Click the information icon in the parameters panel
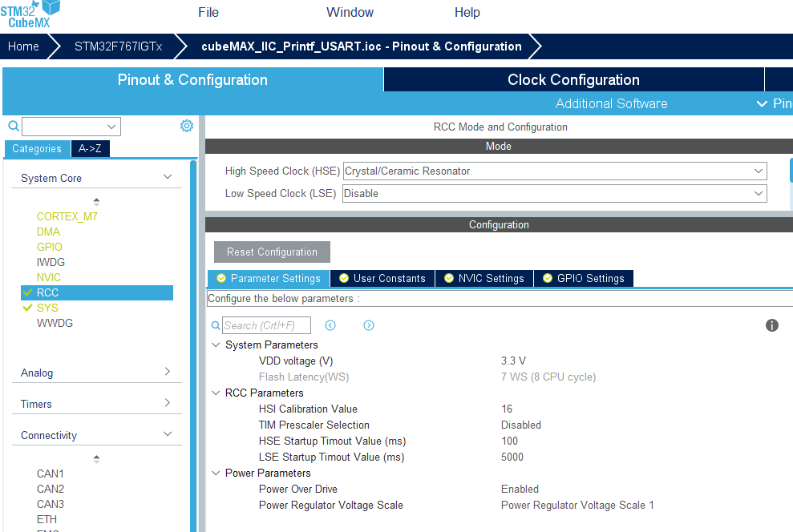 click(772, 325)
